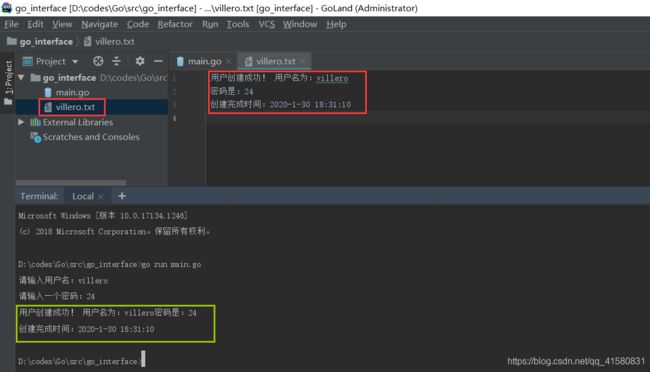The height and width of the screenshot is (372, 650).
Task: Open the VCS menu
Action: coord(267,24)
